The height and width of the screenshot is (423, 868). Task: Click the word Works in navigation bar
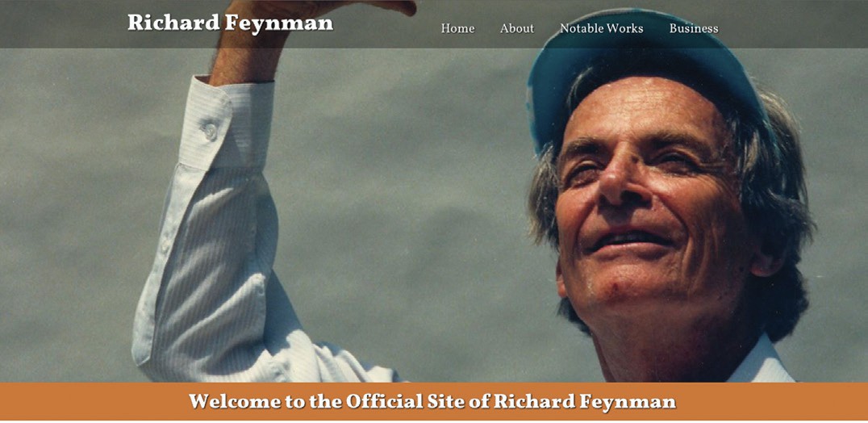pyautogui.click(x=625, y=28)
